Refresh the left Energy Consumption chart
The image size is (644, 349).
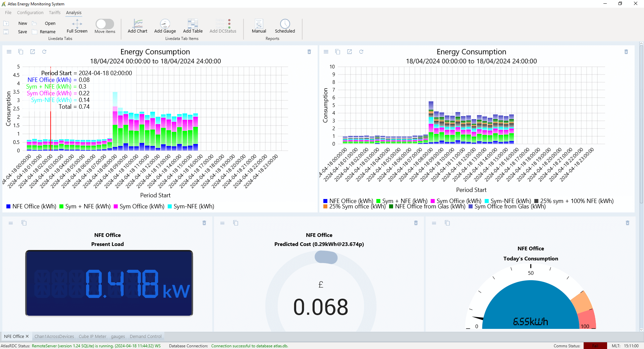tap(44, 52)
